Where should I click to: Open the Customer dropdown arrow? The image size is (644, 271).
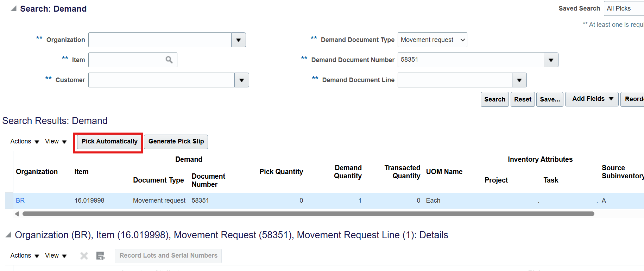241,80
